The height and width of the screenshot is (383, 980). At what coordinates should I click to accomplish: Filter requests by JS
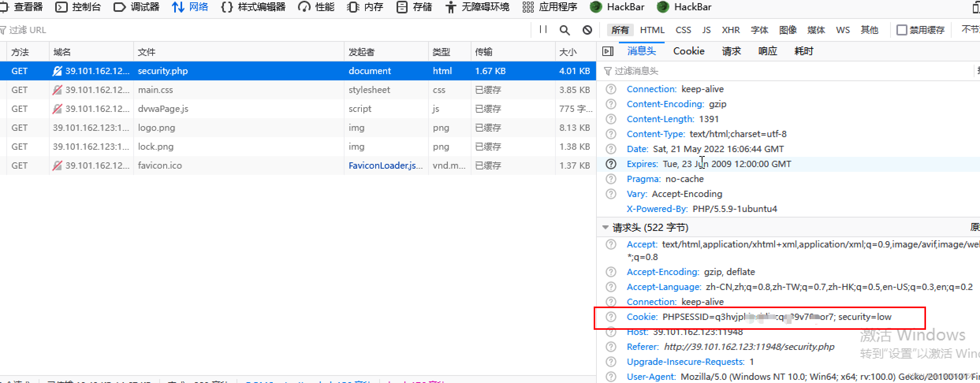tap(706, 30)
